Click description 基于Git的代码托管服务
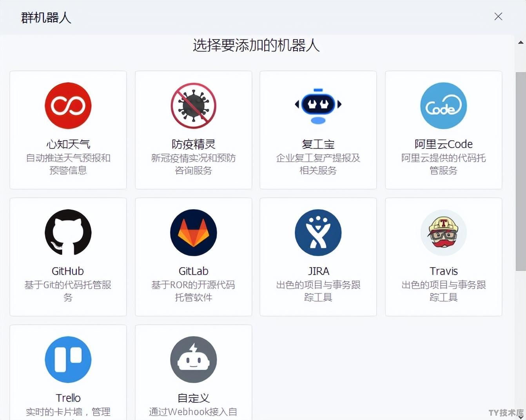 68,291
